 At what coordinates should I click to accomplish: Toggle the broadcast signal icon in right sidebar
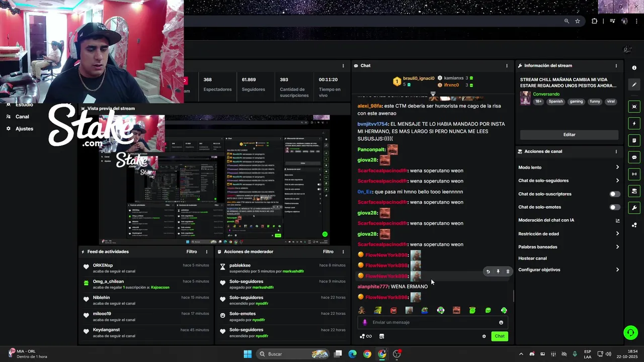[x=634, y=174]
